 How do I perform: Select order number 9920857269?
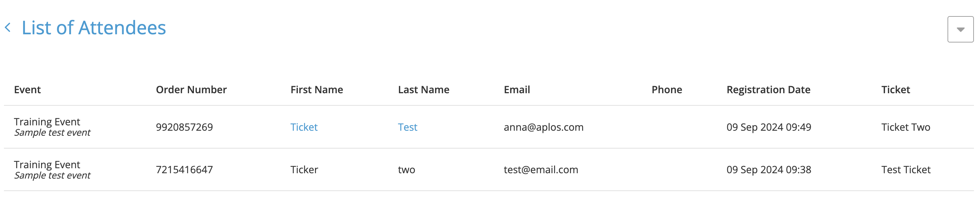click(x=184, y=127)
